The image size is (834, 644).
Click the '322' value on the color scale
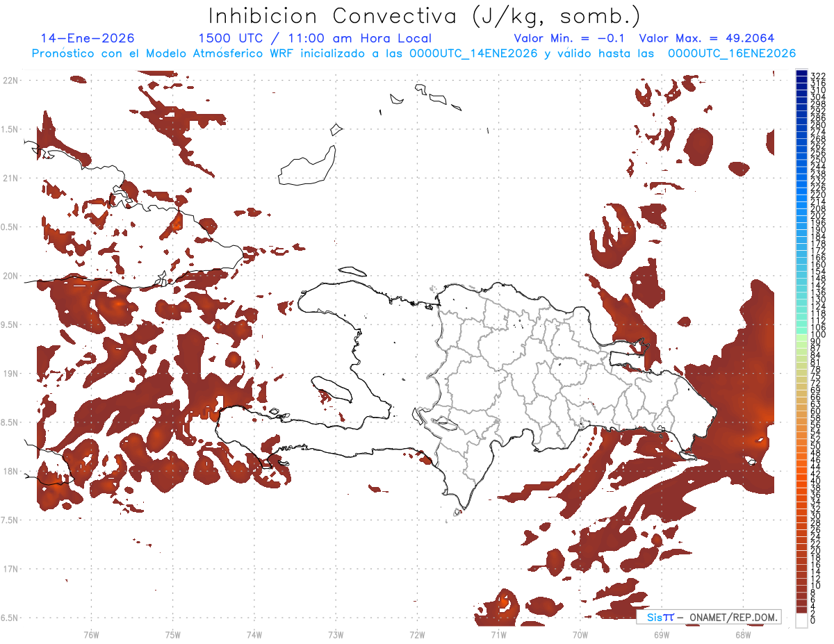817,76
